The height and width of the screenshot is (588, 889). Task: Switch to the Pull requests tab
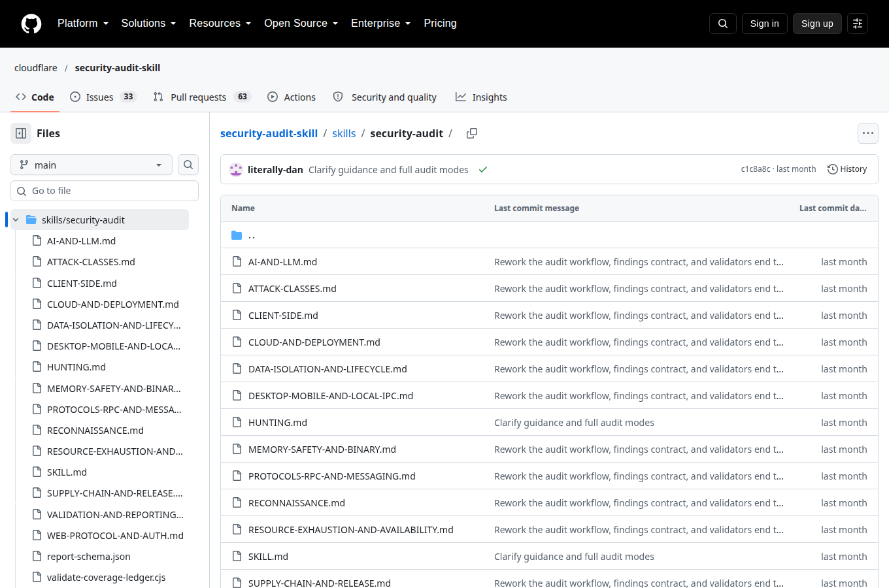coord(202,97)
